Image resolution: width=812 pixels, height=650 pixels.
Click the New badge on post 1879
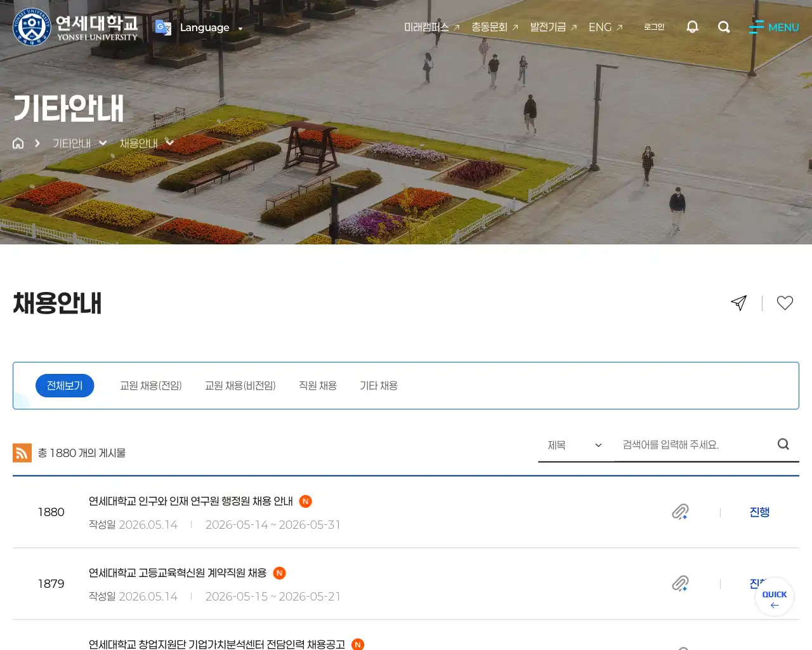click(x=279, y=573)
